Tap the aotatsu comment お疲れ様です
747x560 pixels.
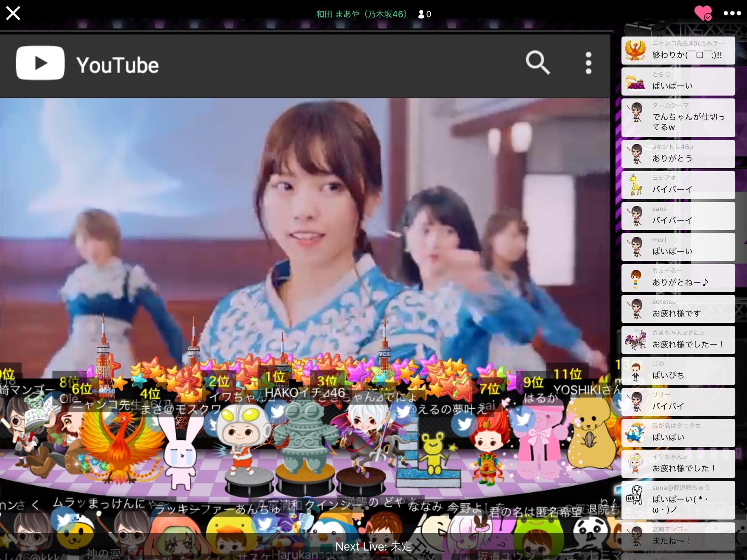678,309
